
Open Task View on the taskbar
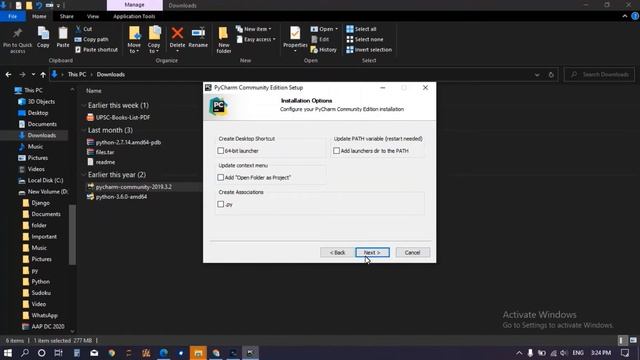click(x=58, y=353)
